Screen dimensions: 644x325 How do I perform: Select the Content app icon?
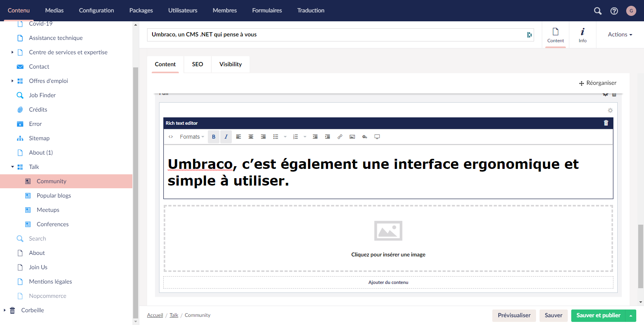pyautogui.click(x=555, y=35)
